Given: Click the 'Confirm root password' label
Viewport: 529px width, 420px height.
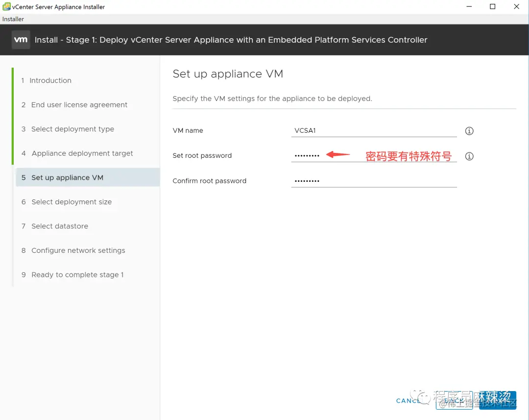Looking at the screenshot, I should click(210, 181).
